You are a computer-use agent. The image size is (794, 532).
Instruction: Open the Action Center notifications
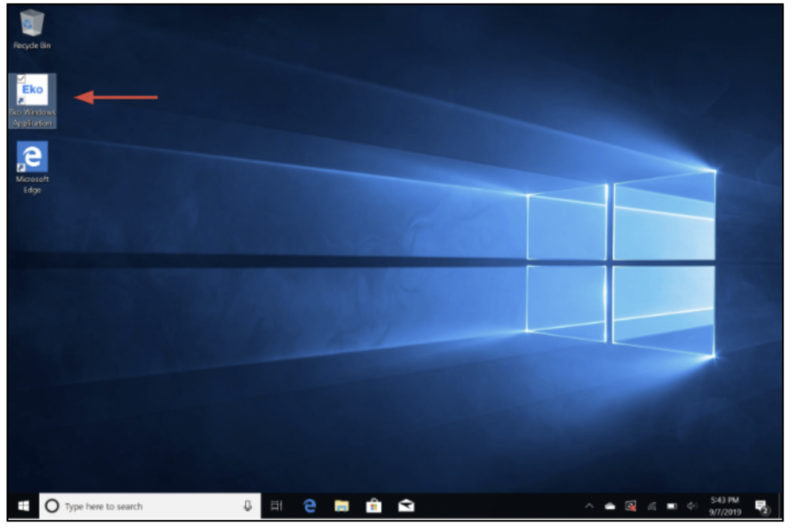pos(762,506)
